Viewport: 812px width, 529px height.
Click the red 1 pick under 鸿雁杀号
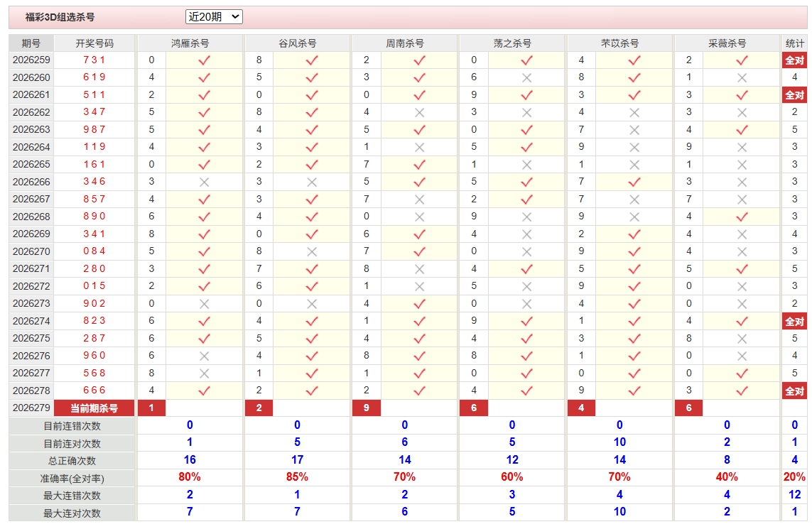point(151,408)
